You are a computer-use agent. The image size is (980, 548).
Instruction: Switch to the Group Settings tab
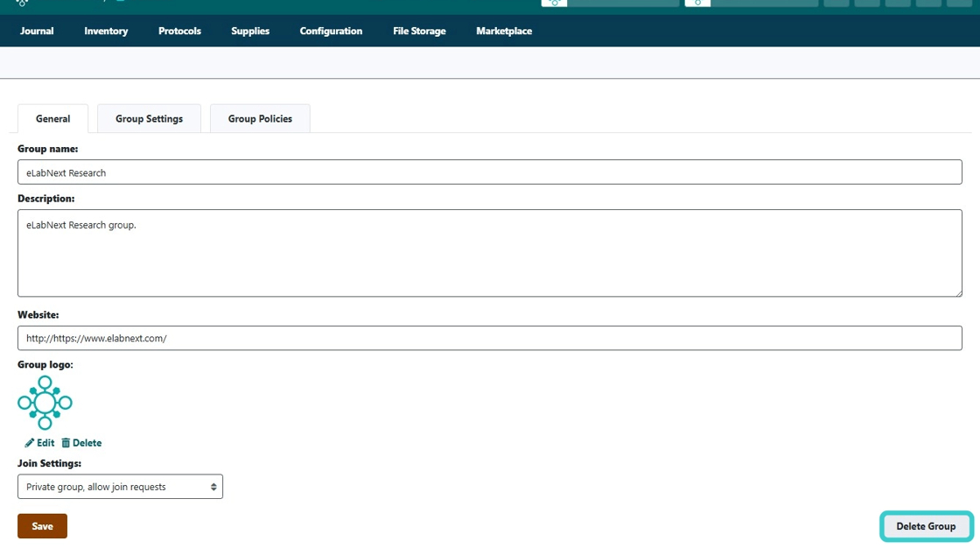click(x=149, y=119)
